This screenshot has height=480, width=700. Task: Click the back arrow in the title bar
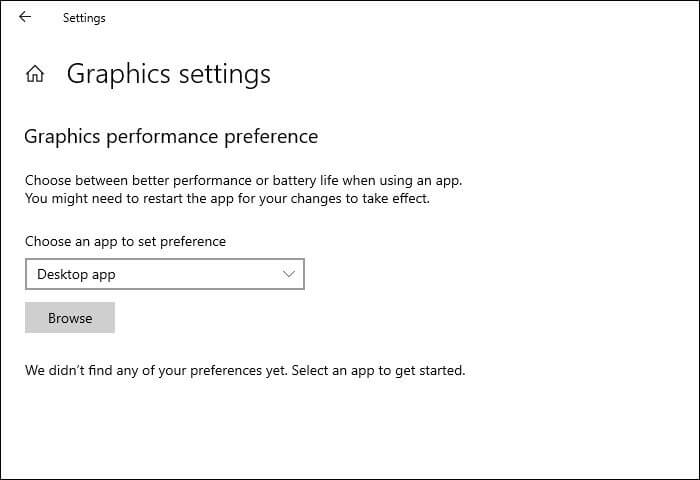(x=25, y=17)
